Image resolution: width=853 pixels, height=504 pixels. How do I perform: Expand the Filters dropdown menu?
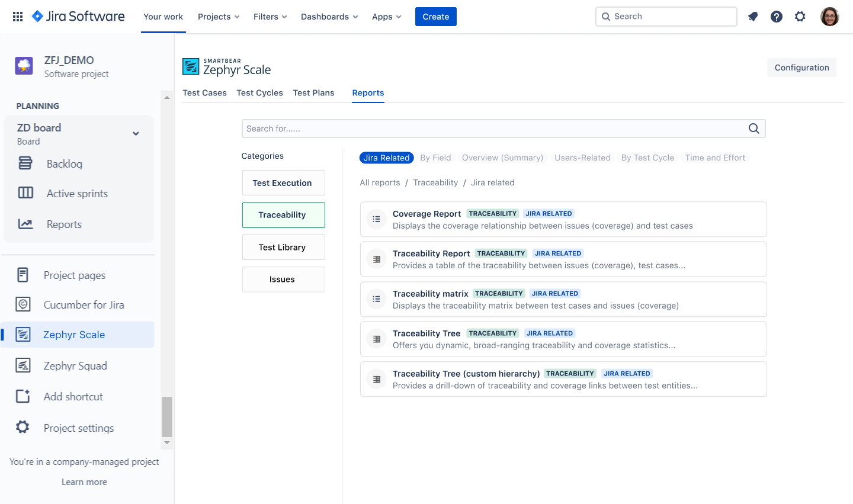[x=270, y=17]
